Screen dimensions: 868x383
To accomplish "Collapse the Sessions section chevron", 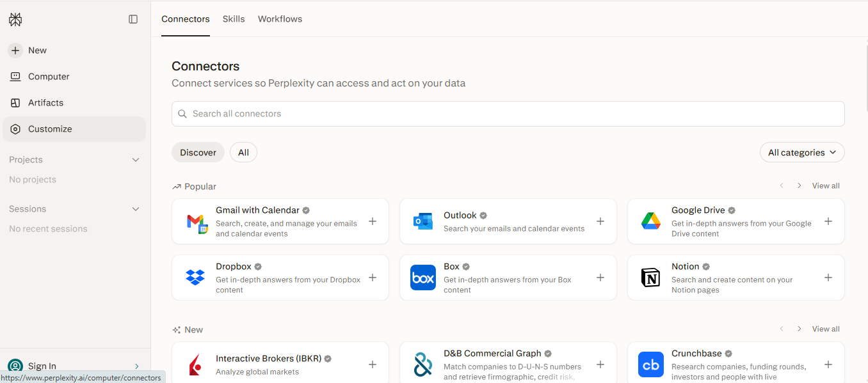I will [x=136, y=209].
